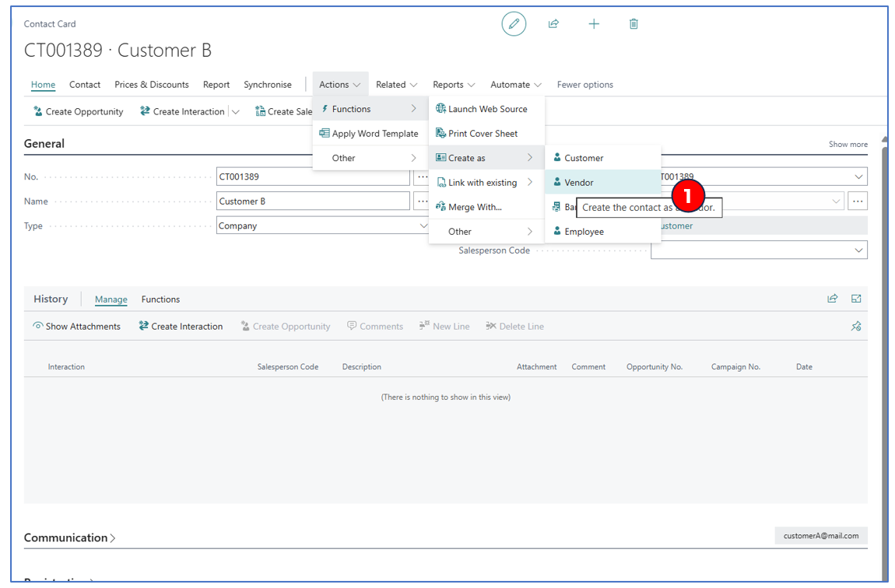Click the Name input field
Image resolution: width=895 pixels, height=588 pixels.
pyautogui.click(x=312, y=201)
